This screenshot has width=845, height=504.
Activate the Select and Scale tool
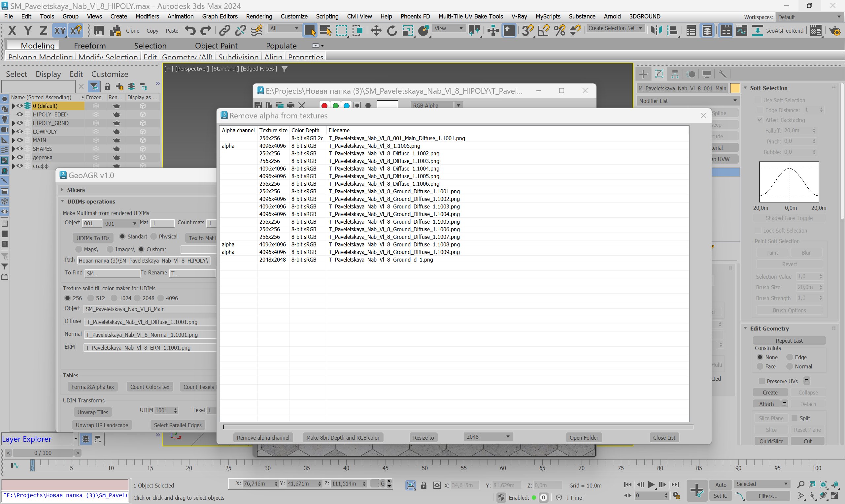[408, 31]
